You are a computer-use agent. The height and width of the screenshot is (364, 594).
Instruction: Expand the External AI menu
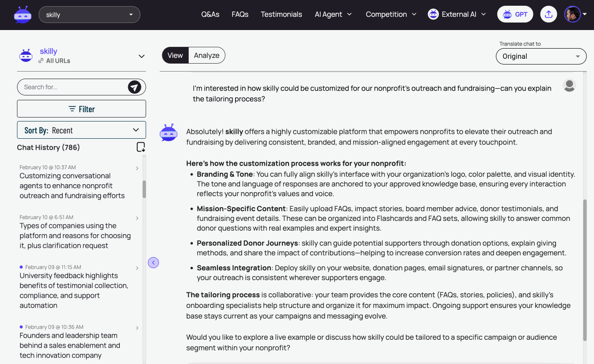[457, 14]
